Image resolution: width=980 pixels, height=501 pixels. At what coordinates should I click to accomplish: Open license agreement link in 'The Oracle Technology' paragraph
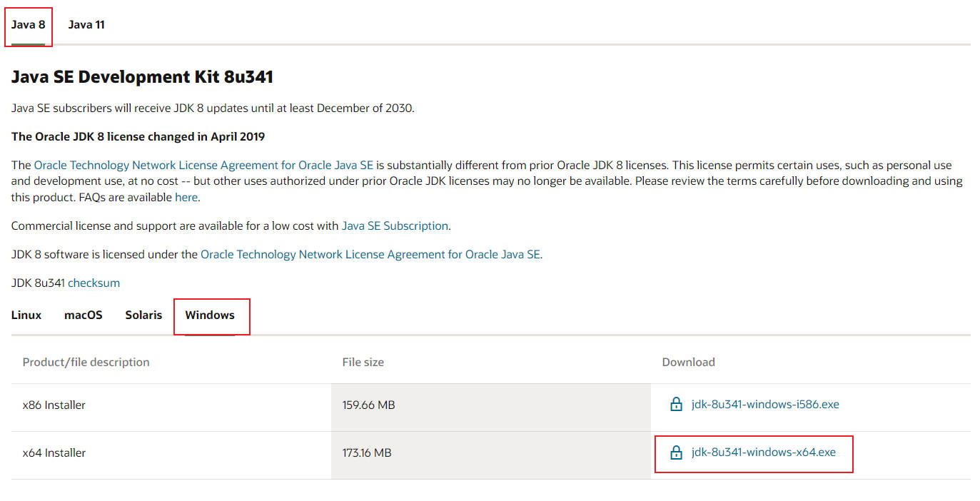tap(203, 166)
